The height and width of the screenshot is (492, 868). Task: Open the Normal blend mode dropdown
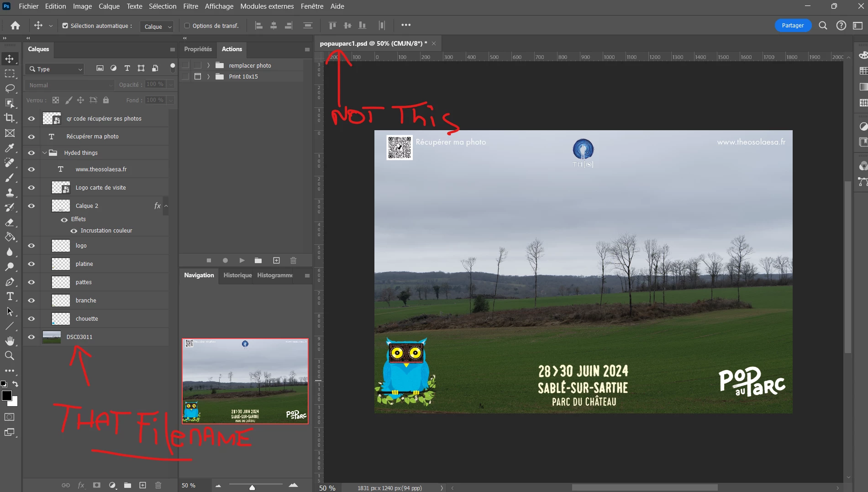tap(70, 85)
